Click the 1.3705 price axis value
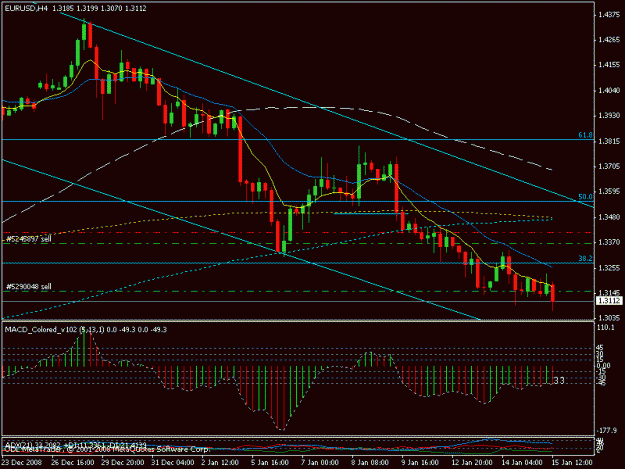Image resolution: width=625 pixels, height=469 pixels. point(609,166)
